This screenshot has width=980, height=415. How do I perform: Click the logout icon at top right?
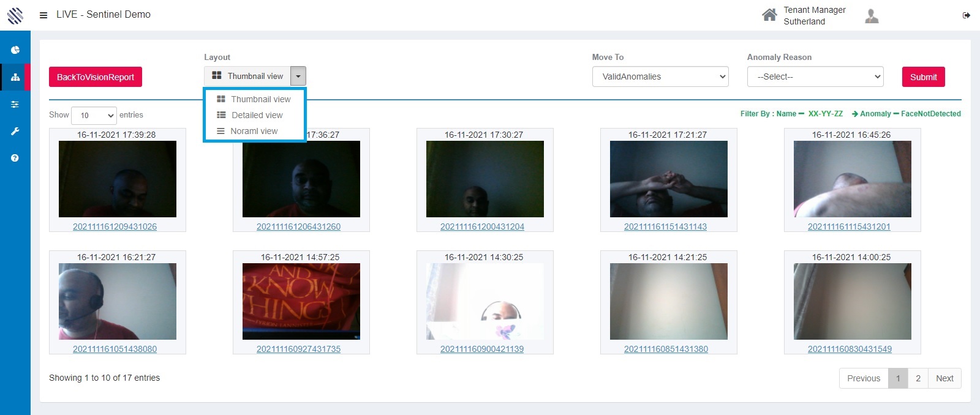[966, 15]
